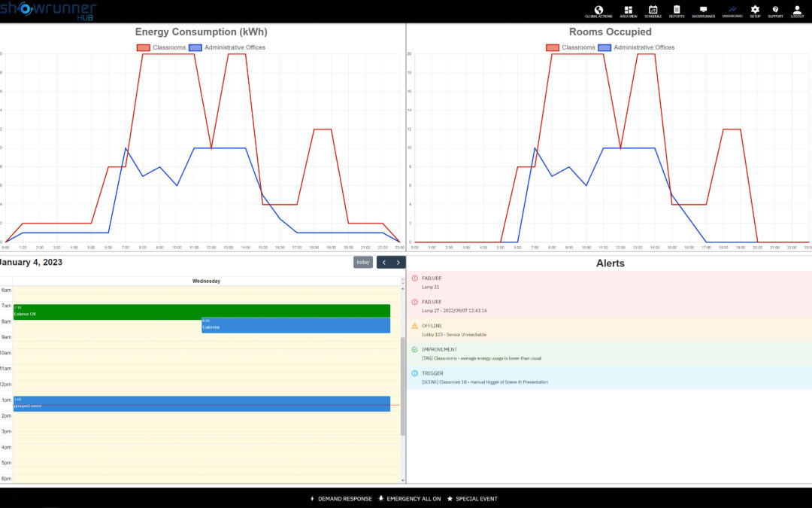Click red Classrooms swatch in Energy chart legend

click(x=143, y=47)
